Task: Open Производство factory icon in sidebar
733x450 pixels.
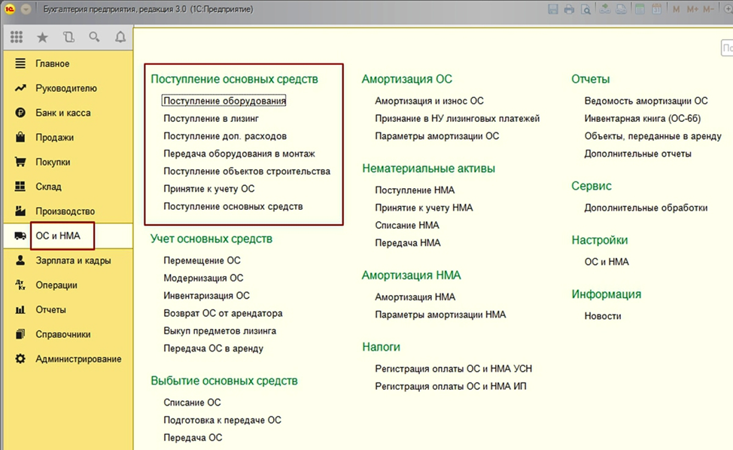Action: click(x=20, y=211)
